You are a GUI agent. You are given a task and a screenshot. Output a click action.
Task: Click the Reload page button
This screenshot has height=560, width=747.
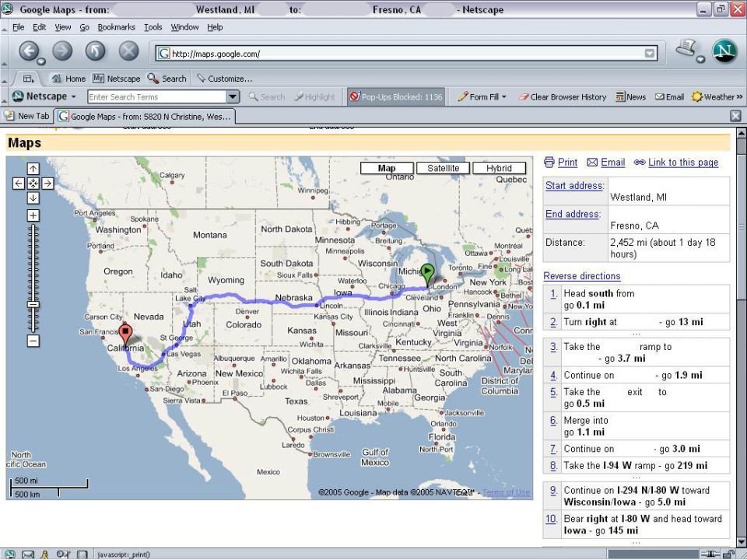click(x=95, y=51)
